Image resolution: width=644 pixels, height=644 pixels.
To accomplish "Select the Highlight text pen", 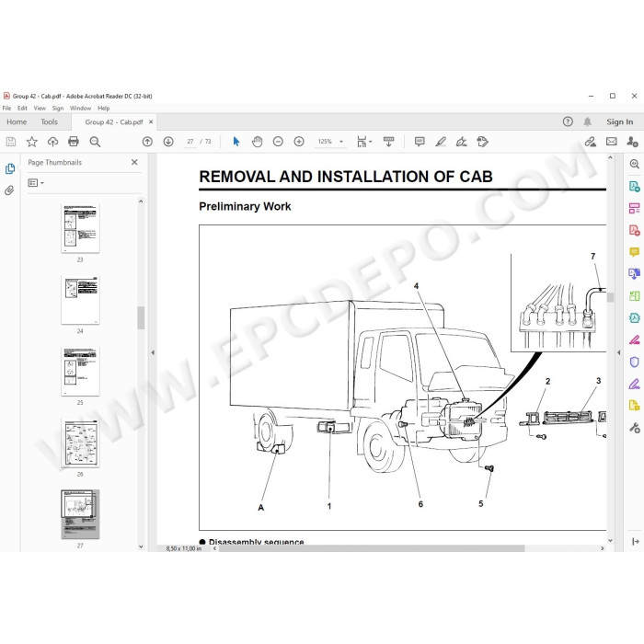I will (x=441, y=142).
